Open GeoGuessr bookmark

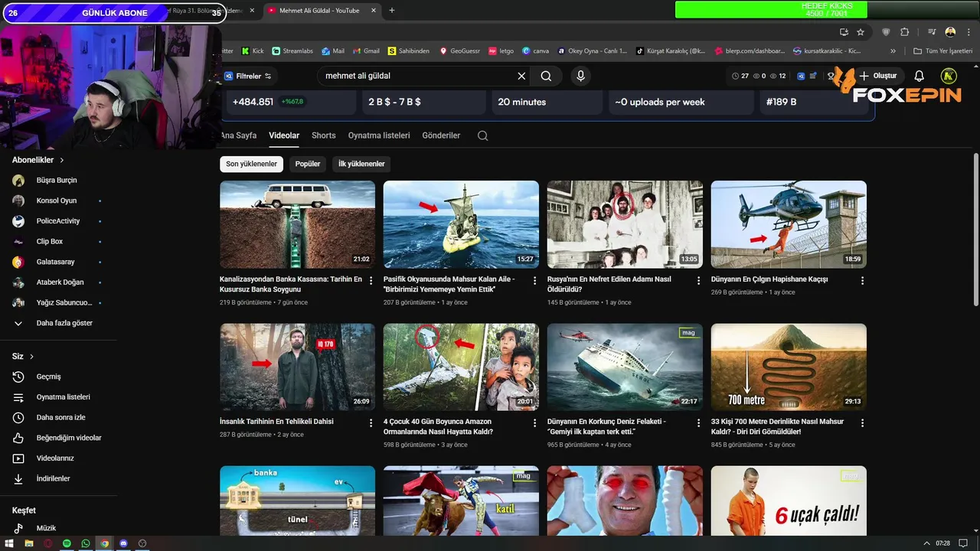459,51
